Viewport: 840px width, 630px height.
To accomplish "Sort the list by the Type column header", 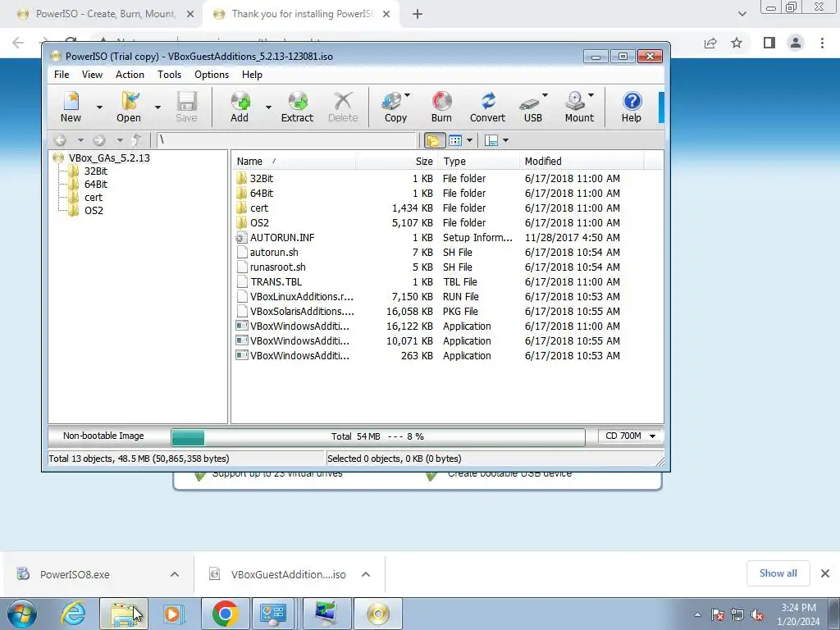I will [478, 162].
